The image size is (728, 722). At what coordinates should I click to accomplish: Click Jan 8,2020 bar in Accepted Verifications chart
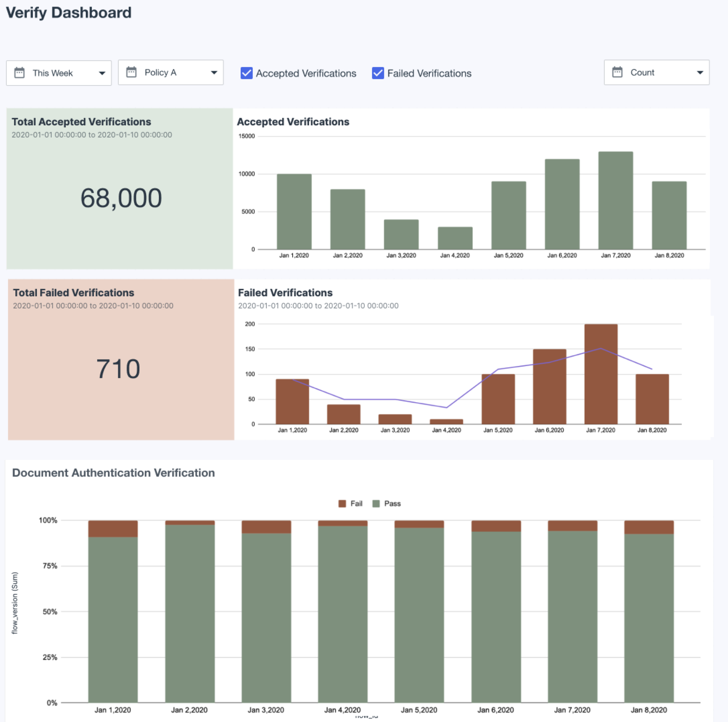pos(669,215)
